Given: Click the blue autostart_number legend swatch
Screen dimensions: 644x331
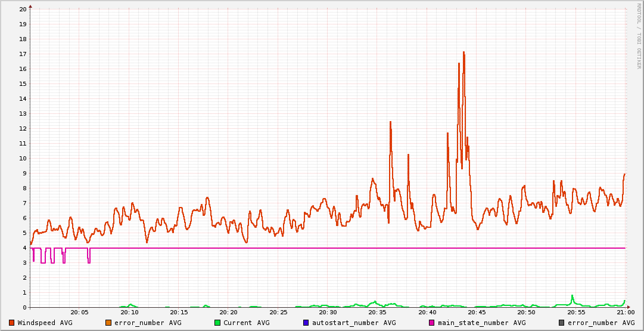Looking at the screenshot, I should [x=306, y=323].
